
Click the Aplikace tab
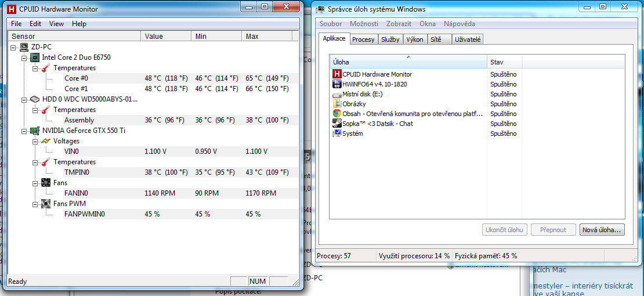point(334,38)
